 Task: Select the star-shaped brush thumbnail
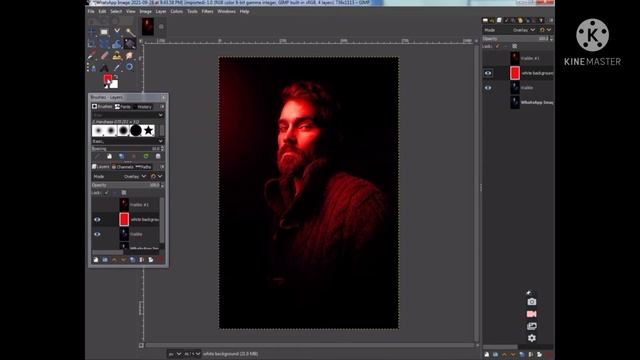click(148, 130)
